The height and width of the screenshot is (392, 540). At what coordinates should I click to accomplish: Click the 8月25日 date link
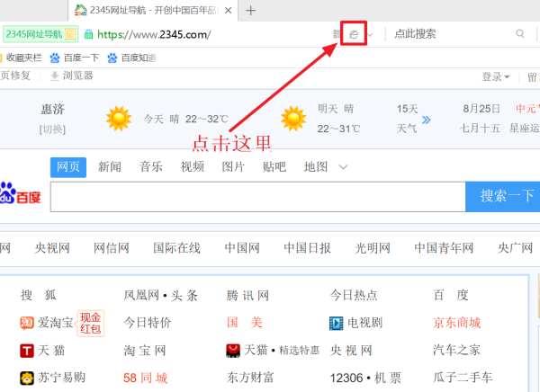click(x=481, y=109)
